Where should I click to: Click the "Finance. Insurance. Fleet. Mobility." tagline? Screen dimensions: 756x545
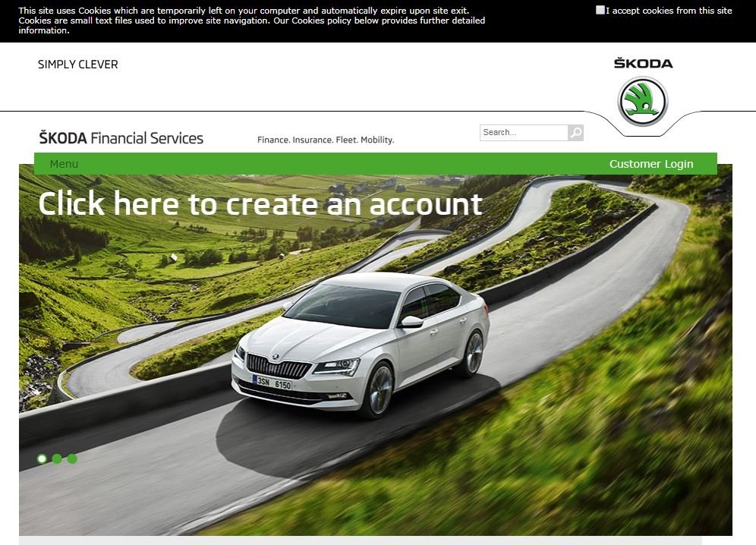pyautogui.click(x=326, y=140)
